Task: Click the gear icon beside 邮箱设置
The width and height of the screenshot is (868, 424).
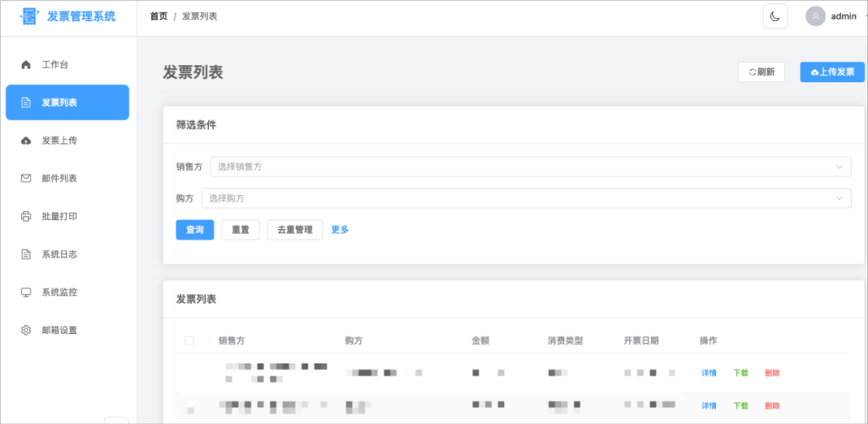Action: [26, 330]
